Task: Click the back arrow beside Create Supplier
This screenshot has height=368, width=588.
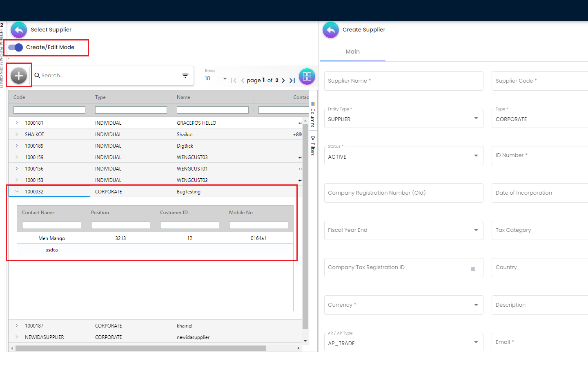Action: 331,30
